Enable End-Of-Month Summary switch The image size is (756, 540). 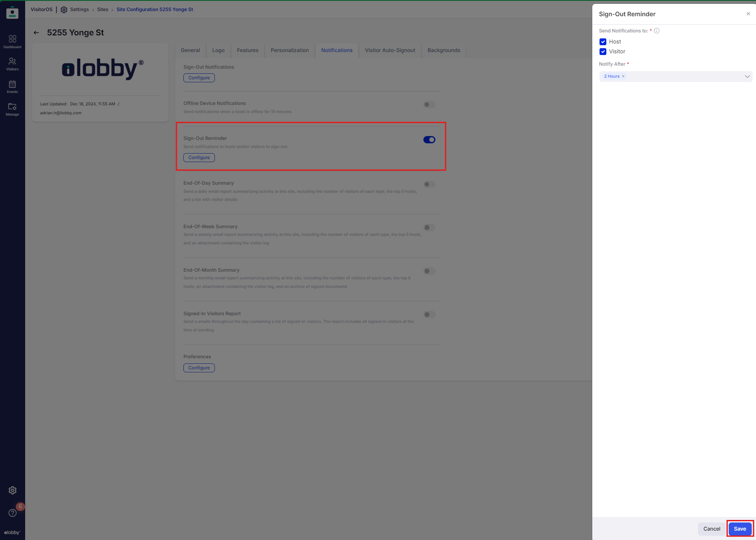coord(429,271)
